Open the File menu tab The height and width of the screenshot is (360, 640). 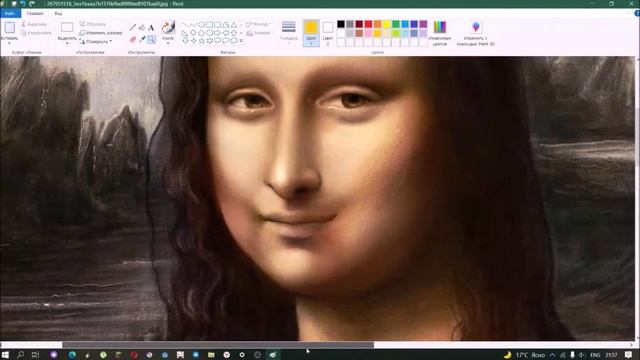[10, 13]
